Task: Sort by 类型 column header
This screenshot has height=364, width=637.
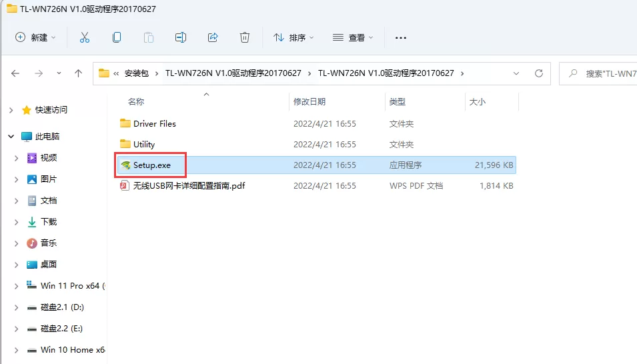Action: point(398,101)
